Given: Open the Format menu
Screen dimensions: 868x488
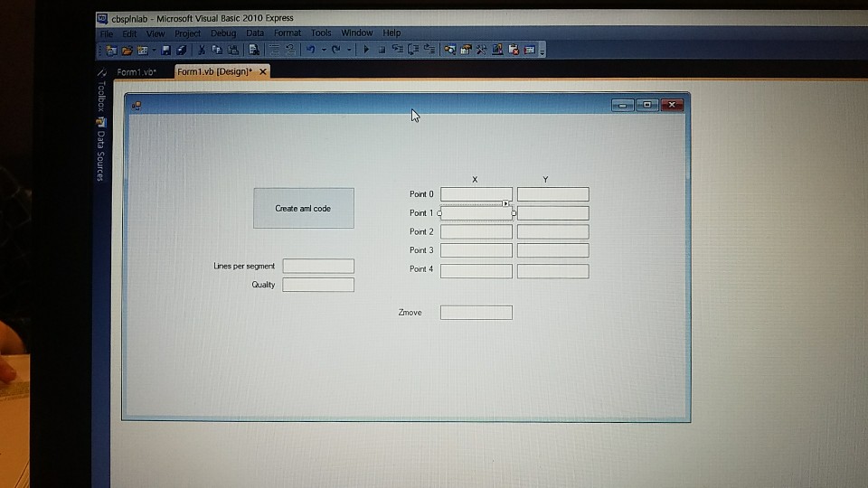Looking at the screenshot, I should (288, 33).
